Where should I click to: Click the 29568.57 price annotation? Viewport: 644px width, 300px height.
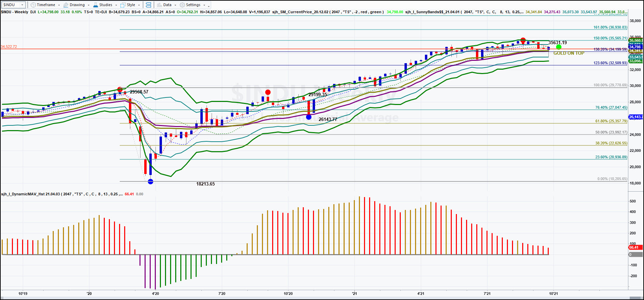pos(139,92)
